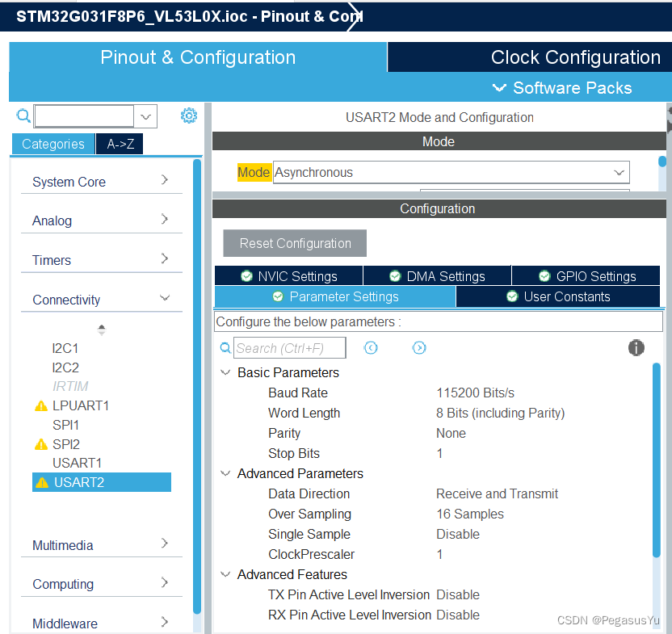The image size is (672, 634).
Task: Click the categories panel vertical scrollbar
Action: (197, 386)
